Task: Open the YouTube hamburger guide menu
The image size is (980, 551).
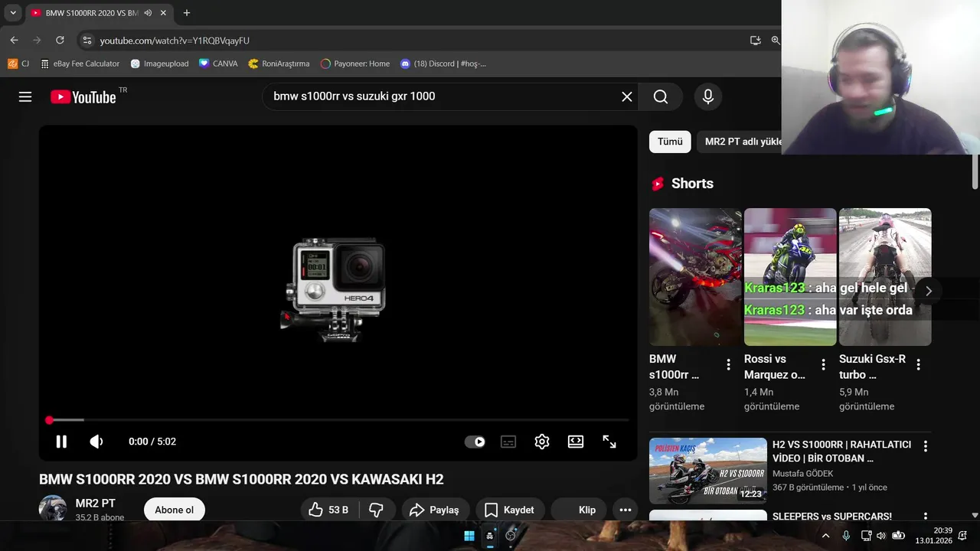Action: [x=25, y=97]
